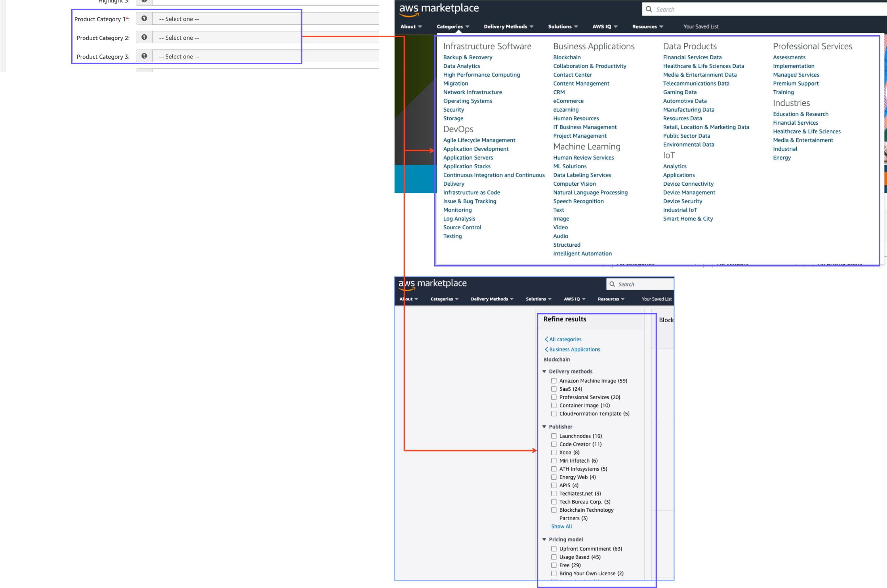
Task: Enable the SaaS delivery method checkbox
Action: click(554, 389)
